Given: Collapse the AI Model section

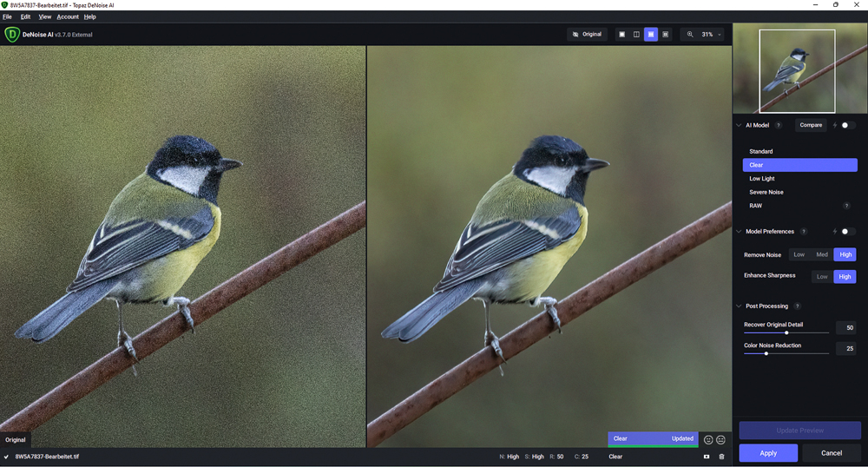Looking at the screenshot, I should click(x=739, y=125).
